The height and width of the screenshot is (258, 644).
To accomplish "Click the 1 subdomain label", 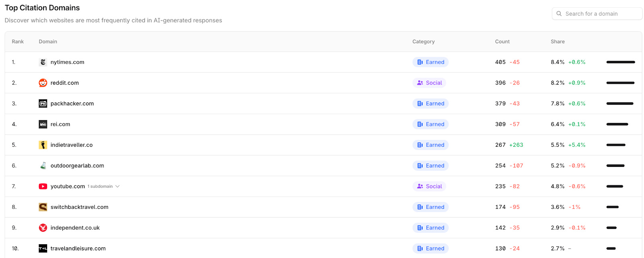I will 100,186.
